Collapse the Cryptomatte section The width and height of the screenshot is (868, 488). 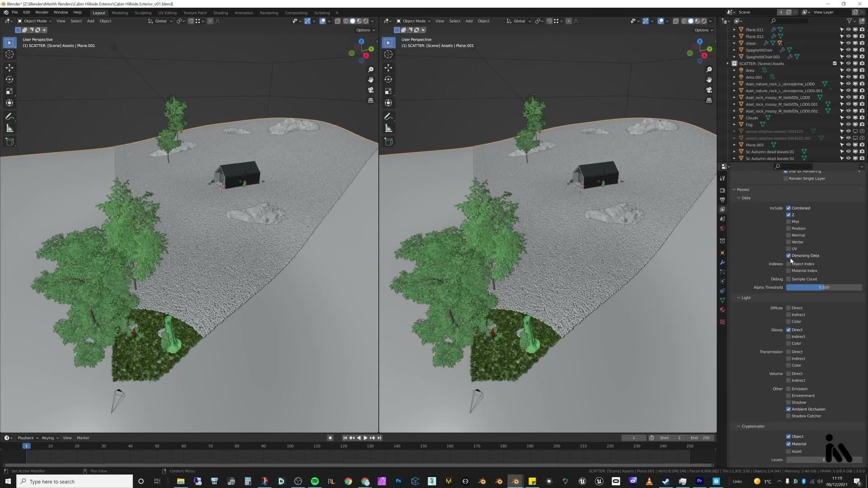click(739, 427)
